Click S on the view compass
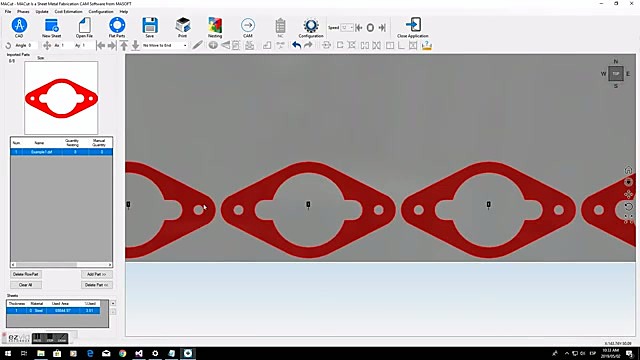 pyautogui.click(x=616, y=86)
